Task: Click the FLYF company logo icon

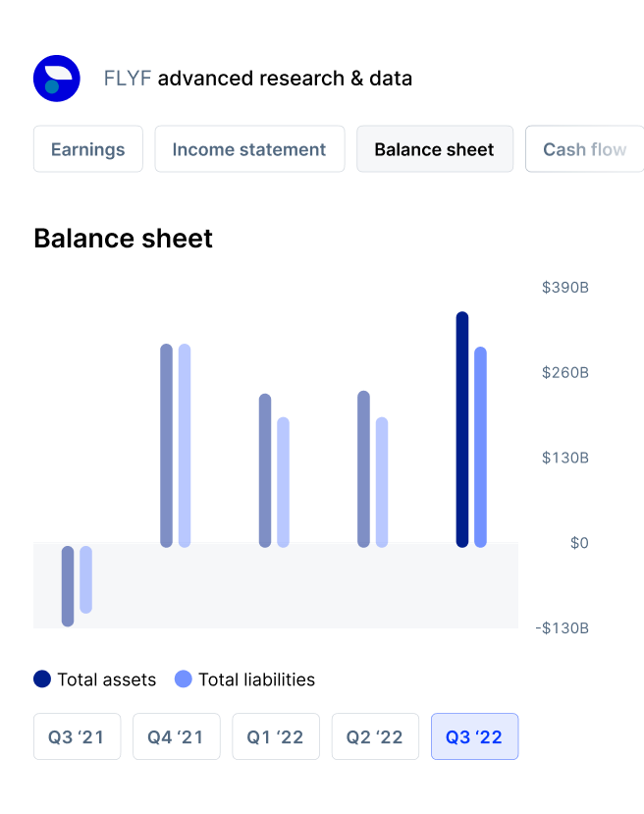Action: [x=57, y=79]
